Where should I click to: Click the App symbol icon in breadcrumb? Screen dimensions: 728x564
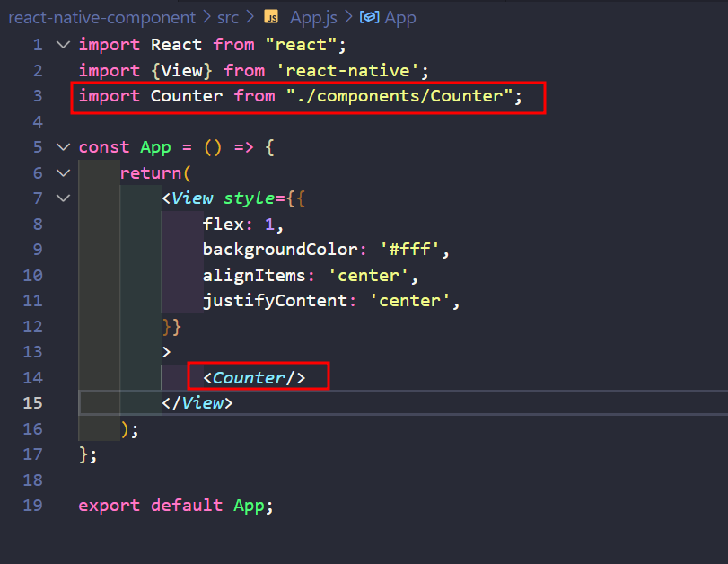point(370,17)
